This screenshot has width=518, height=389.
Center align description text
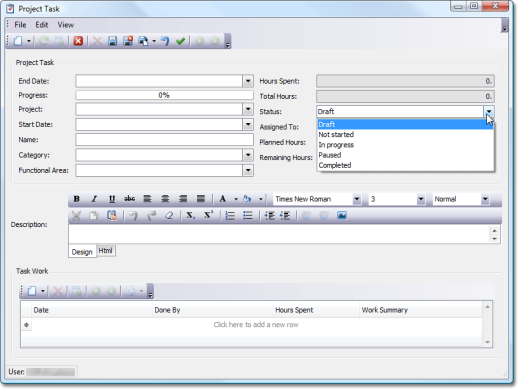[x=165, y=199]
